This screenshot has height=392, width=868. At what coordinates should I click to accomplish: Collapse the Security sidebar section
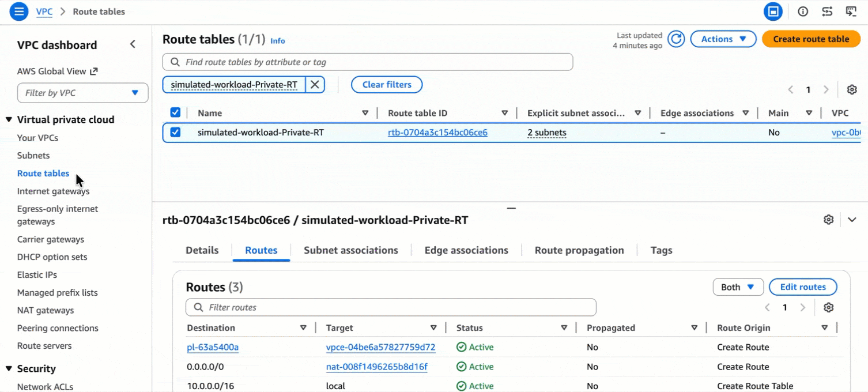click(9, 368)
